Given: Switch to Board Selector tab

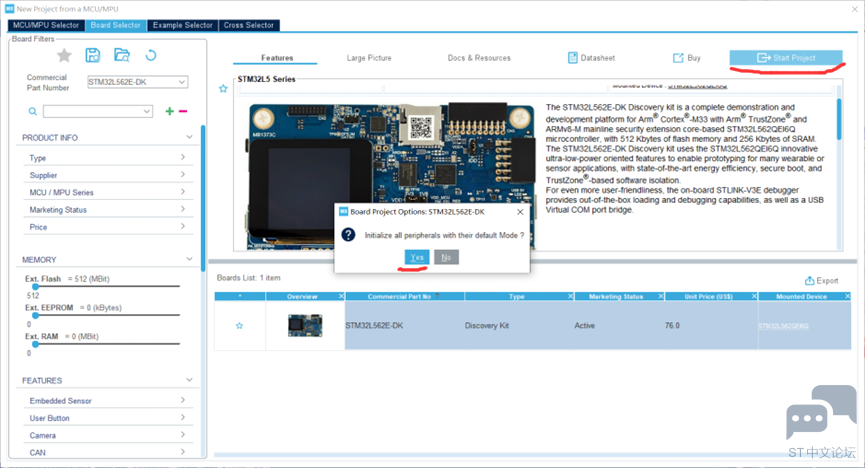Looking at the screenshot, I should [x=116, y=25].
